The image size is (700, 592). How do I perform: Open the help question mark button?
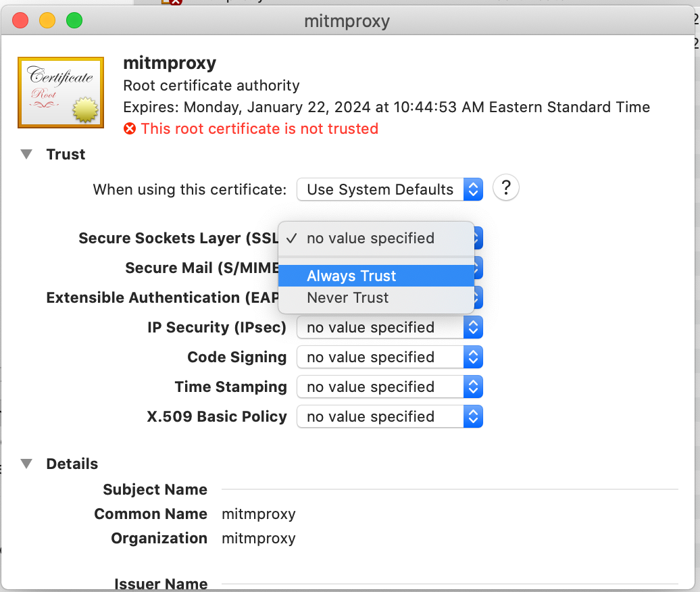[x=505, y=187]
